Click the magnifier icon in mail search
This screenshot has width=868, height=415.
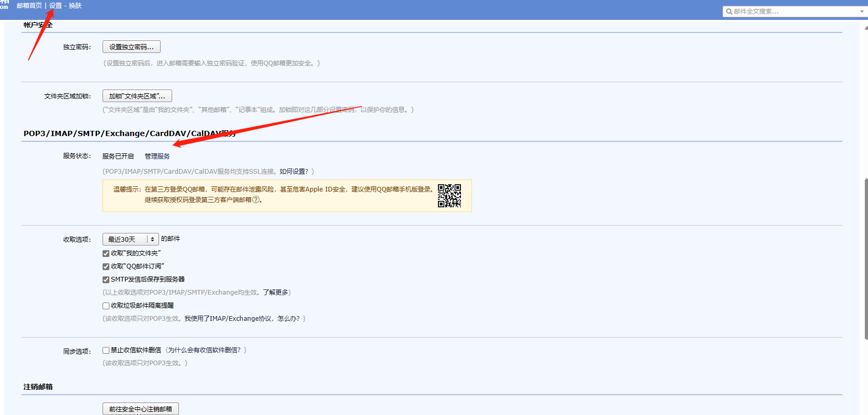(729, 12)
